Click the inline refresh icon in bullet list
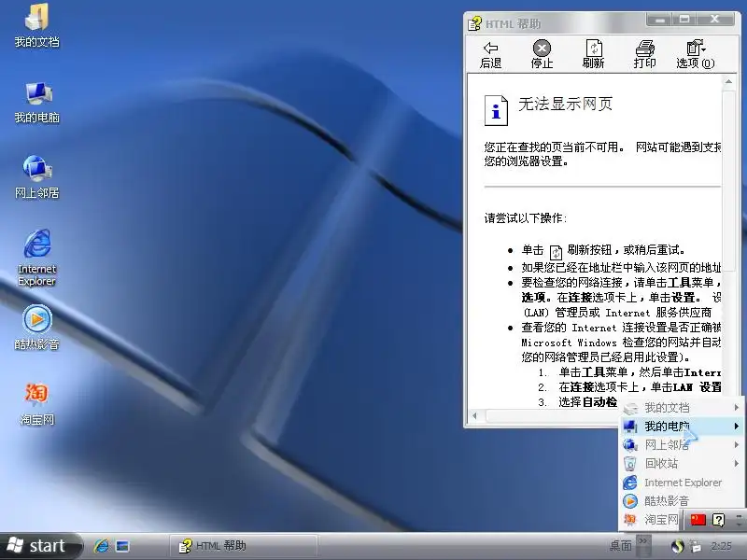747x560 pixels. click(556, 252)
